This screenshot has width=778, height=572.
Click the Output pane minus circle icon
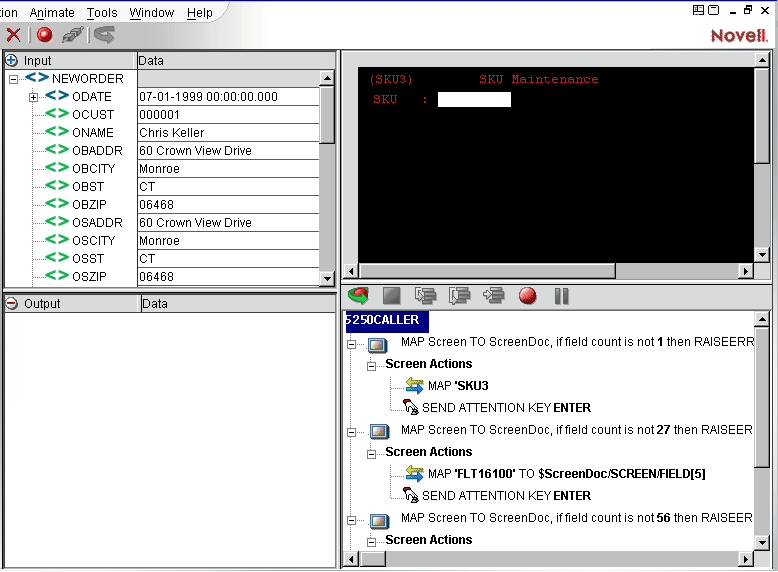coord(11,304)
